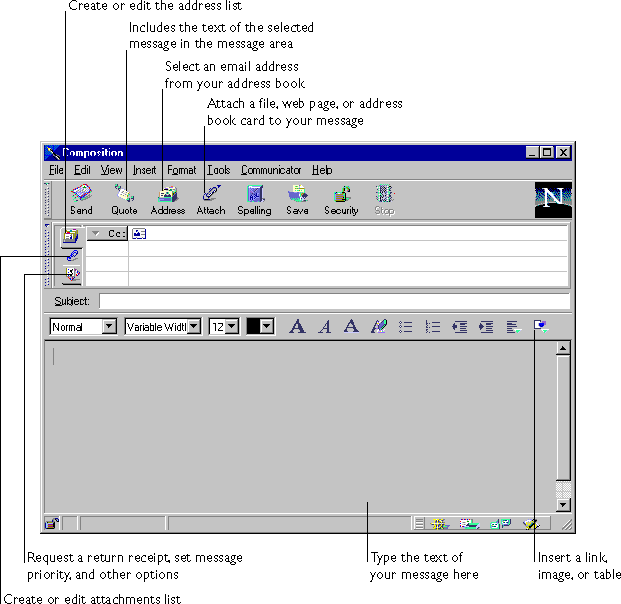Click the Send toolbar button
621x604 pixels.
click(81, 199)
